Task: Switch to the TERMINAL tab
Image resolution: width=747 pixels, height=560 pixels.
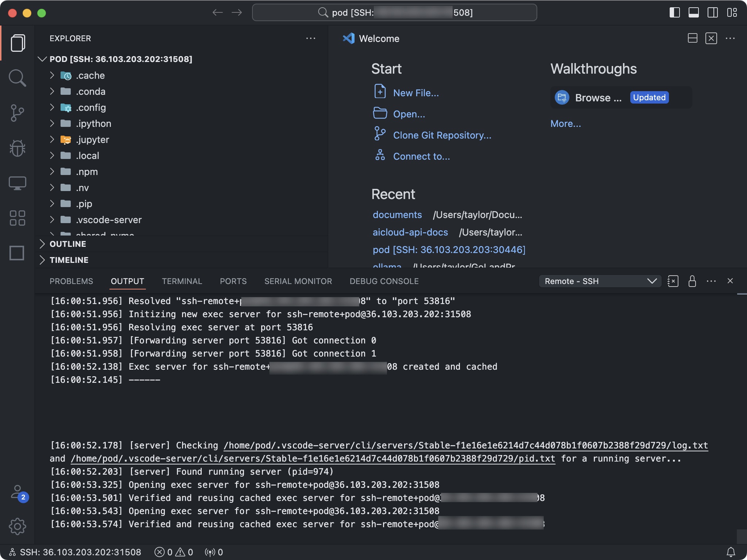Action: (182, 281)
